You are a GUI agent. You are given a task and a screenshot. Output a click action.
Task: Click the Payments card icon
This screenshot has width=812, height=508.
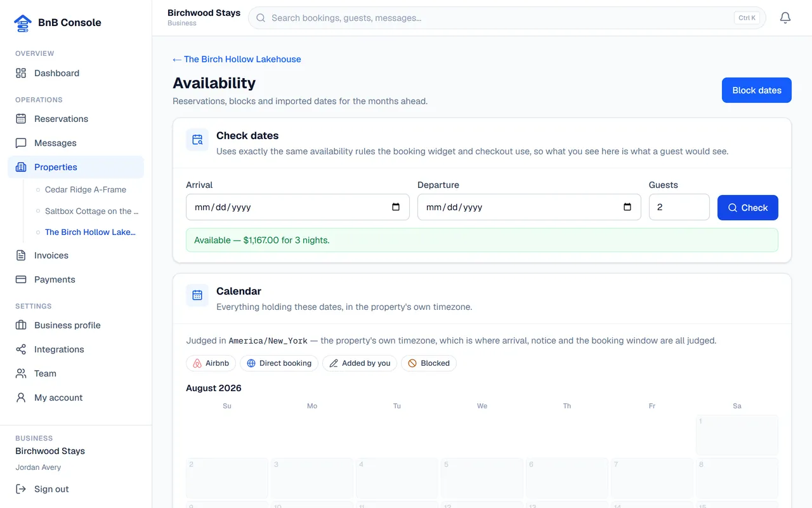click(x=21, y=279)
